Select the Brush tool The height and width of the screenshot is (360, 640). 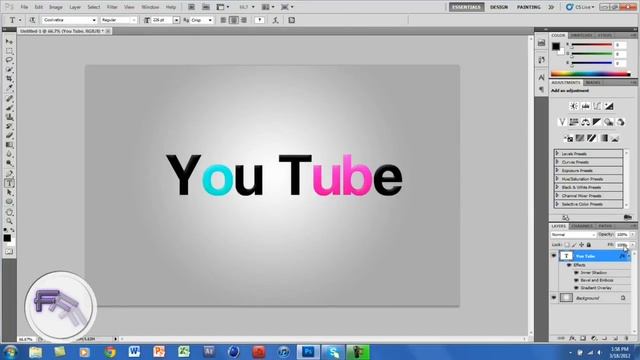[x=9, y=108]
